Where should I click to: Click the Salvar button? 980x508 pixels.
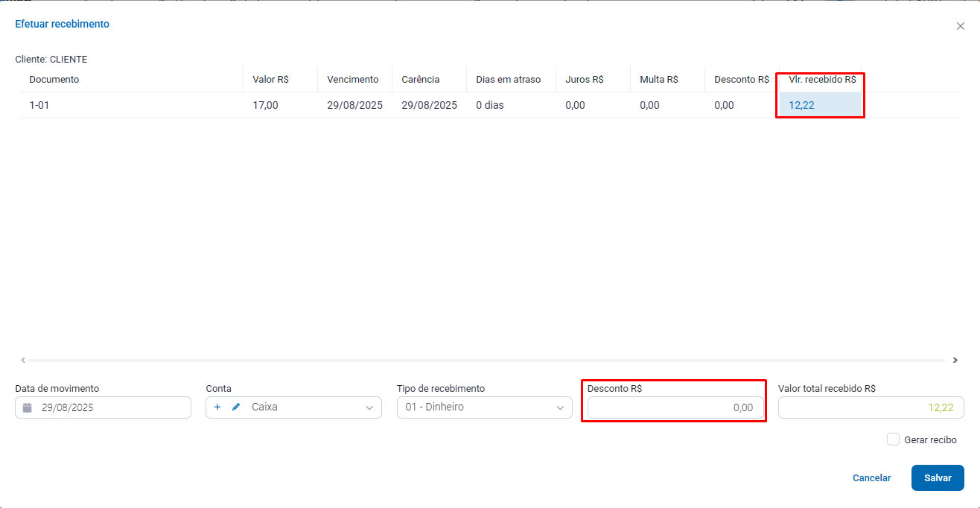pyautogui.click(x=937, y=478)
